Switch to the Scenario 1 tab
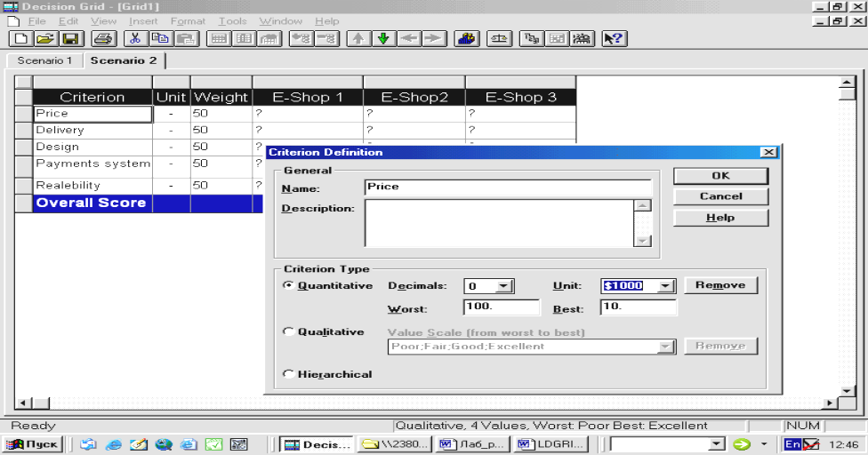The height and width of the screenshot is (455, 868). pyautogui.click(x=44, y=60)
